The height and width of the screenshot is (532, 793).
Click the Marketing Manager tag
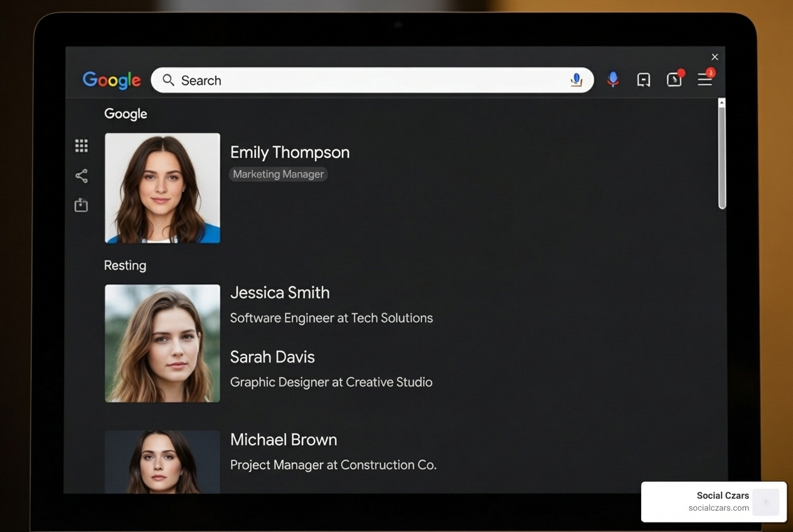(278, 174)
